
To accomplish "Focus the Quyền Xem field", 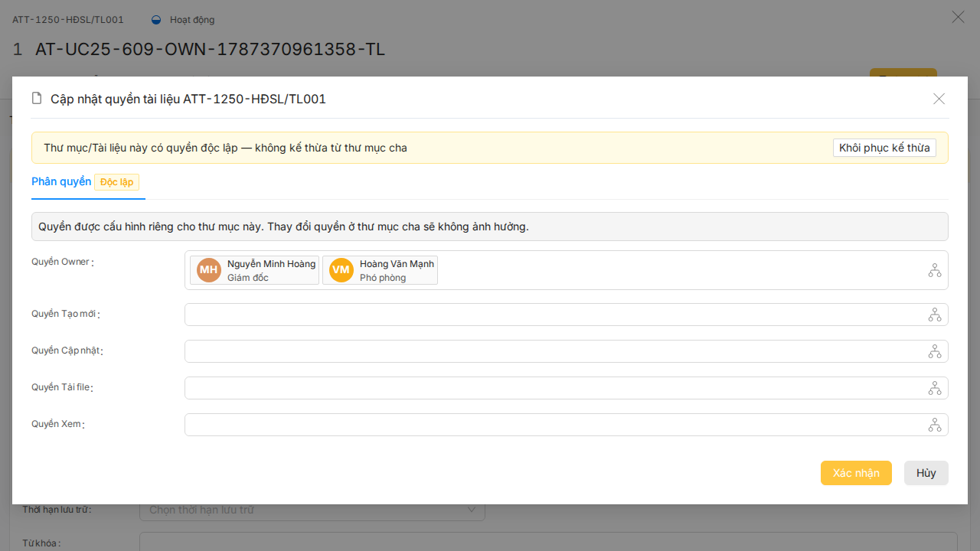I will coord(567,425).
